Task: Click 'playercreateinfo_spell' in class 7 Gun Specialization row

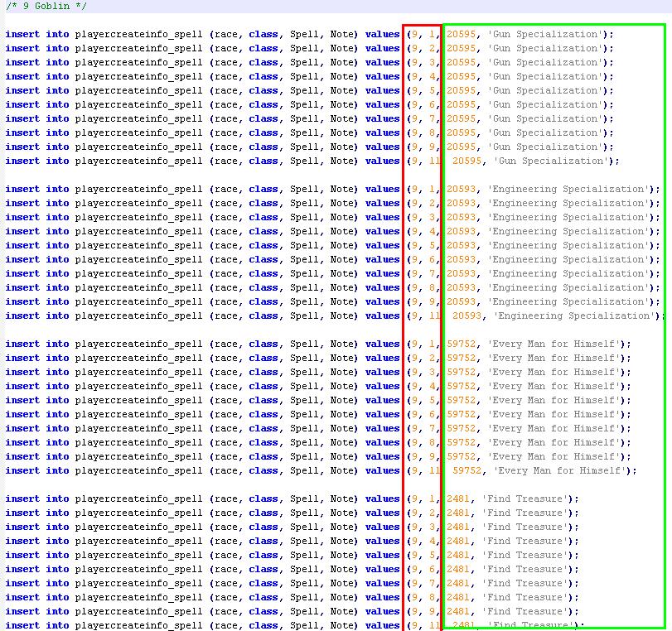Action: click(138, 118)
